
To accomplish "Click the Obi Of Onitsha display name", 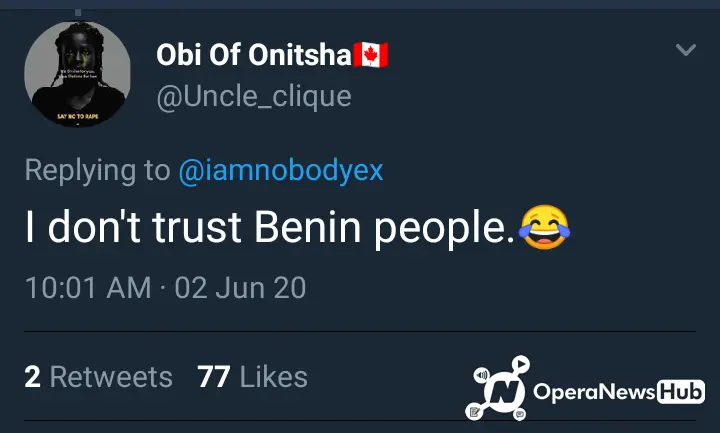I will click(254, 55).
